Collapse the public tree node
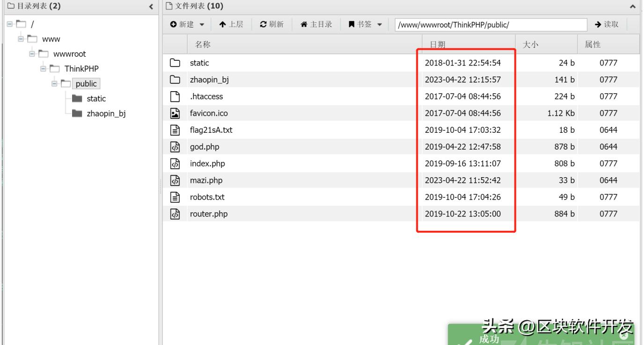644x345 pixels. pyautogui.click(x=55, y=84)
